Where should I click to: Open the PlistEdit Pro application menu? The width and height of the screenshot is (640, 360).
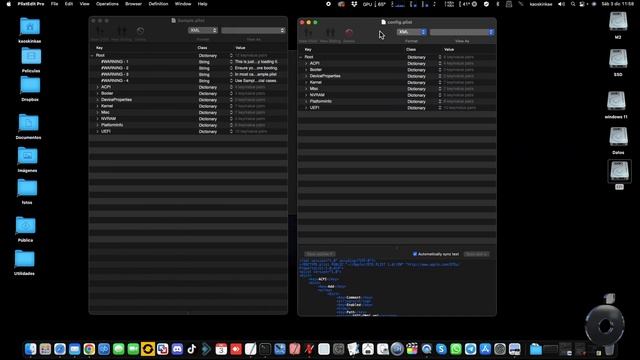31,4
